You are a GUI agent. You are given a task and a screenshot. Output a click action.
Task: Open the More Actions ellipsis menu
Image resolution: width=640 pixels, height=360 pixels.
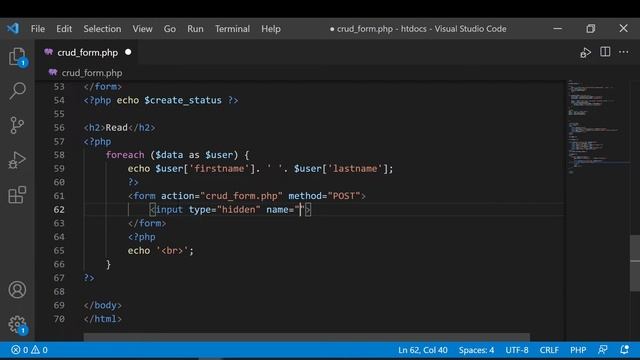click(x=624, y=52)
